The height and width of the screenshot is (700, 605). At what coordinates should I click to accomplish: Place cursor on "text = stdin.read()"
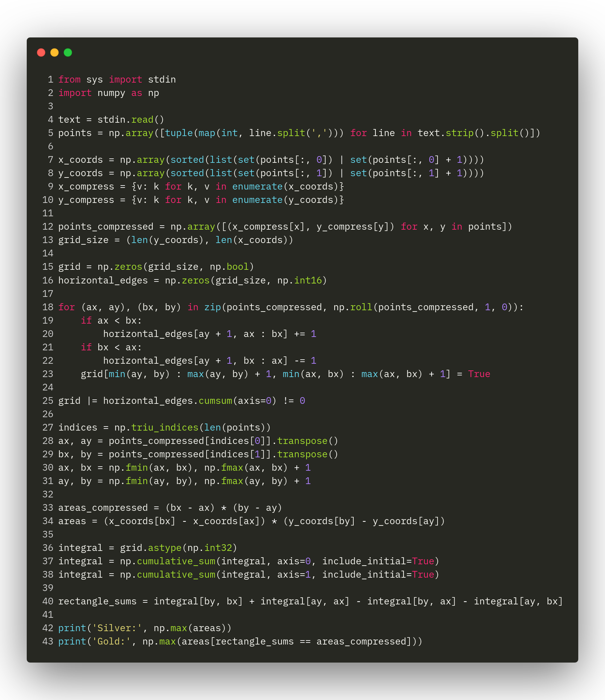coord(111,120)
